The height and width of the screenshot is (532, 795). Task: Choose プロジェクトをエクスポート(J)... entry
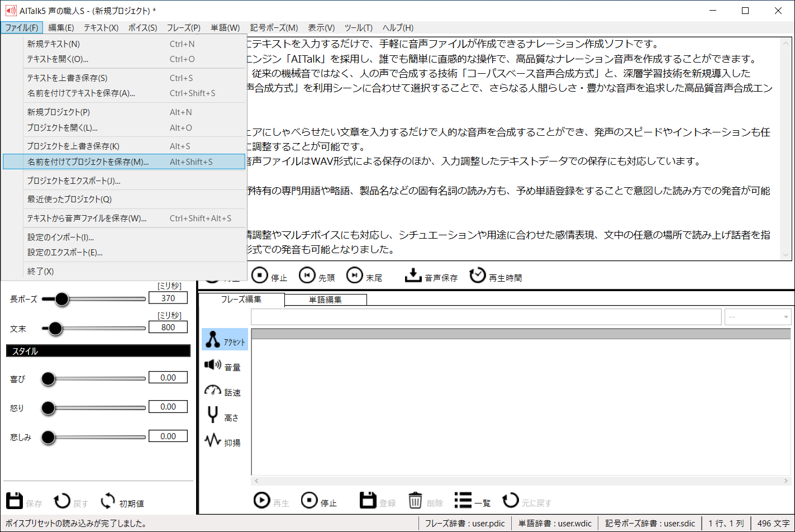pyautogui.click(x=125, y=181)
